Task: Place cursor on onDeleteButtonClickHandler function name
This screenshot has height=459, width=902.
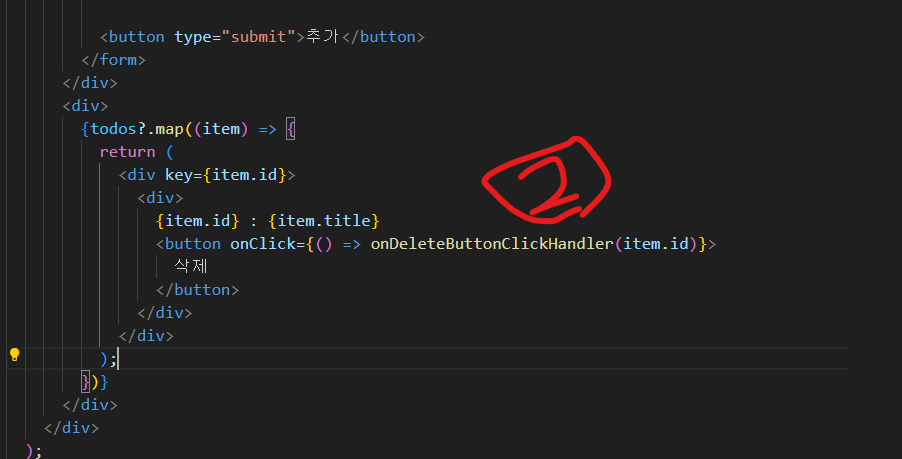Action: pos(492,244)
